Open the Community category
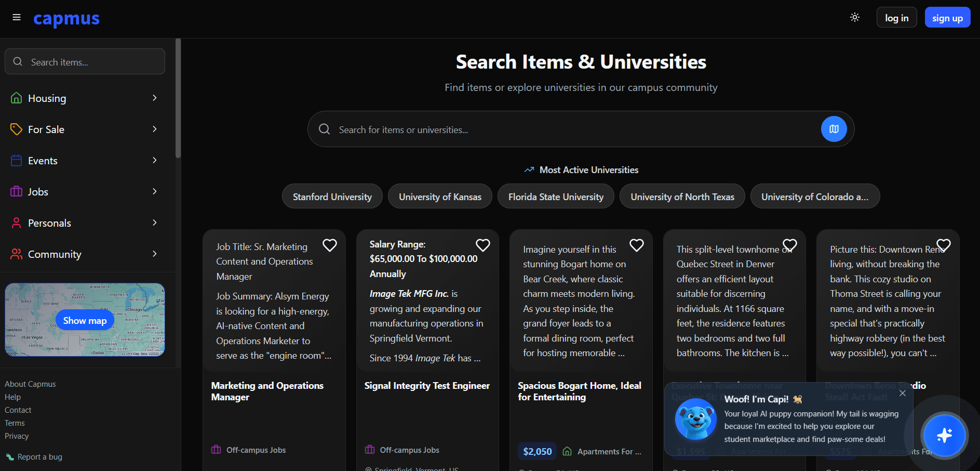The height and width of the screenshot is (471, 980). (x=85, y=254)
